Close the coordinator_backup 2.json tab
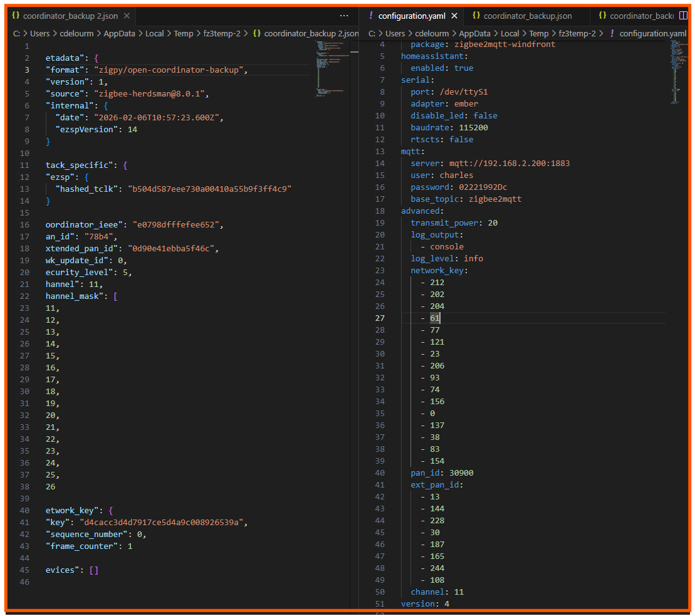Image resolution: width=695 pixels, height=616 pixels. pyautogui.click(x=127, y=16)
